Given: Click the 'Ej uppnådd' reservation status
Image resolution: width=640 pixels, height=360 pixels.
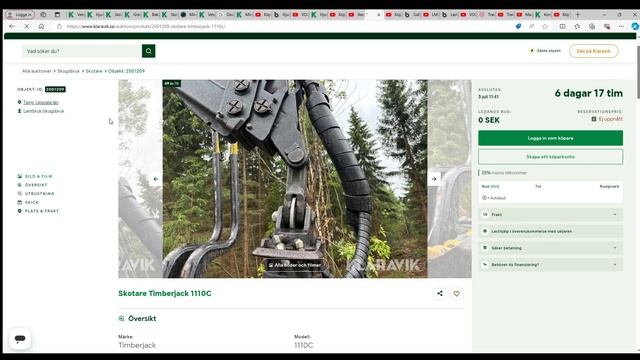Looking at the screenshot, I should click(607, 119).
